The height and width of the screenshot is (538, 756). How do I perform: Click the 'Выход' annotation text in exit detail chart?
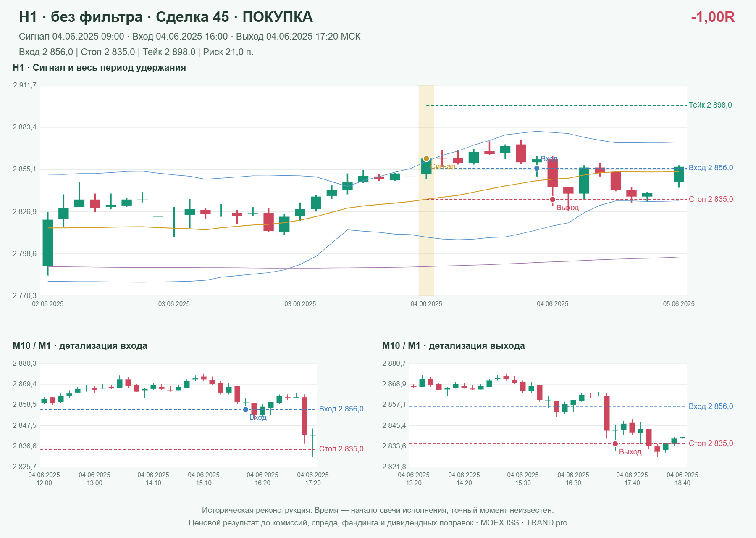click(x=630, y=452)
